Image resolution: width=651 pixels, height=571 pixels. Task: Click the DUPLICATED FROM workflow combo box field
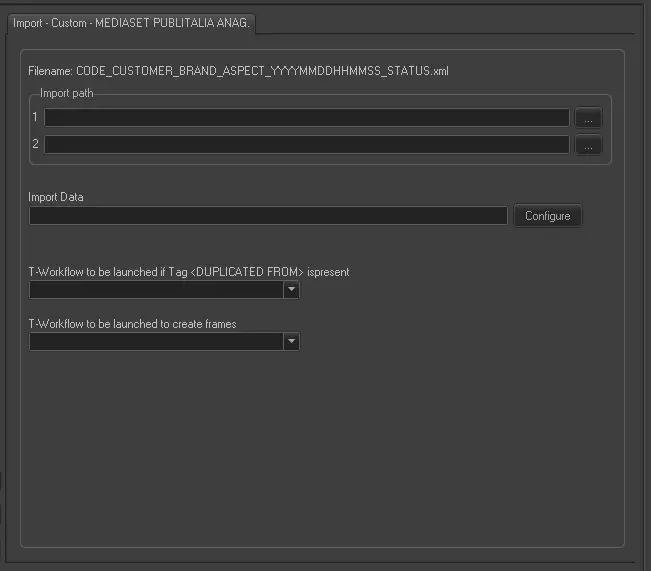[156, 290]
